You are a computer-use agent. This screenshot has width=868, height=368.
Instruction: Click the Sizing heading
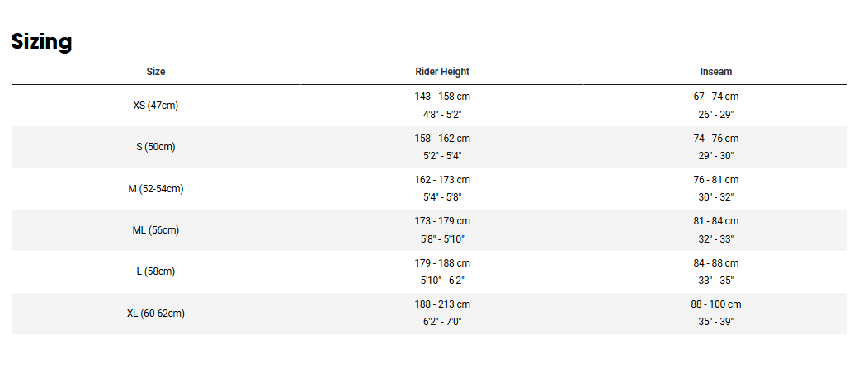coord(42,41)
